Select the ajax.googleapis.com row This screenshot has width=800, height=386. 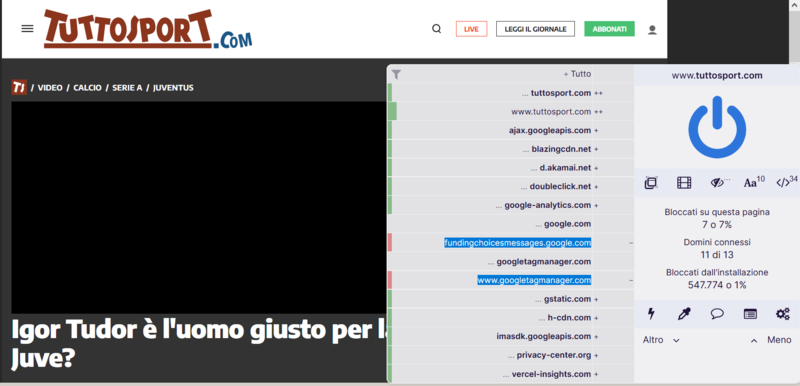tap(511, 131)
